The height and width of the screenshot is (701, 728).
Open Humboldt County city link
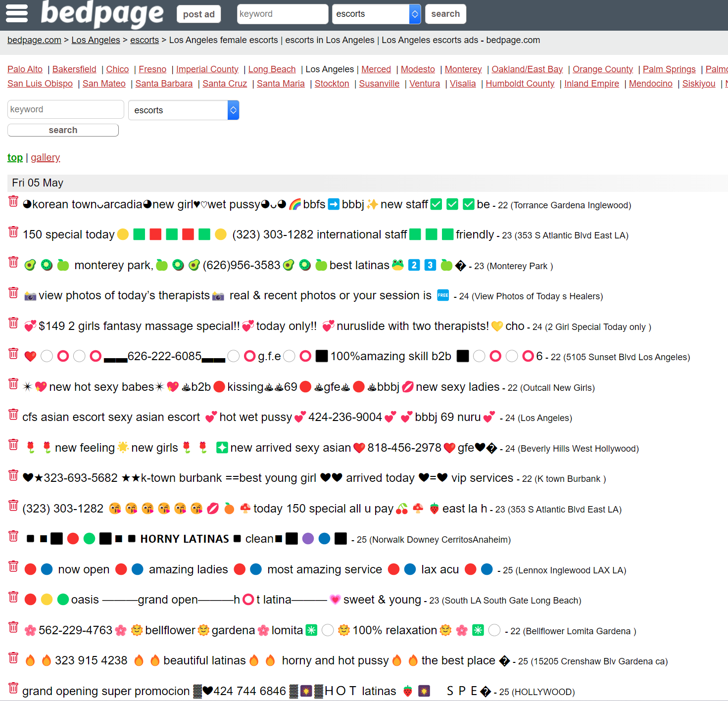520,84
